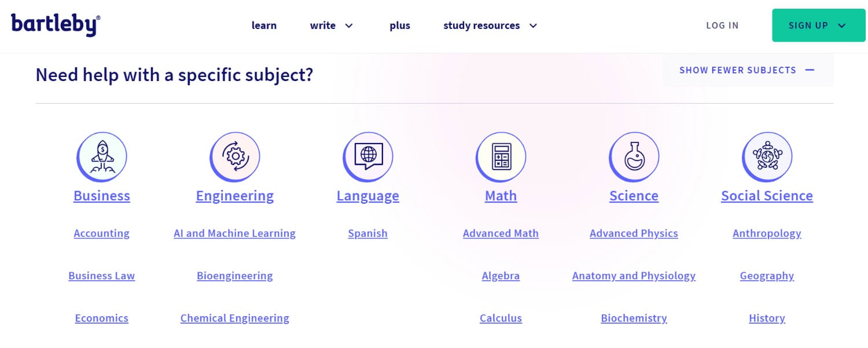Click the Language globe speech-bubble icon
The image size is (868, 348).
point(368,157)
